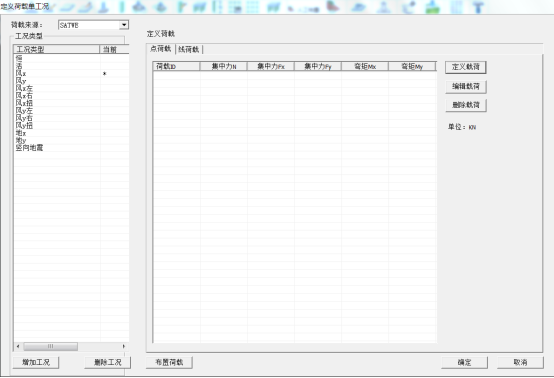Click the 删除工况 button
This screenshot has width=554, height=378.
[x=107, y=362]
